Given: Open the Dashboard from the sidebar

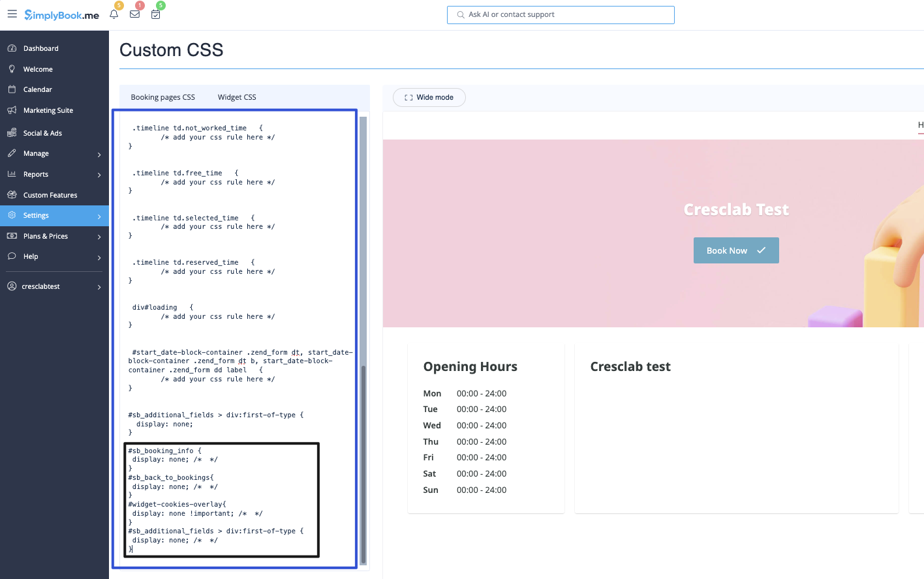Looking at the screenshot, I should (41, 48).
